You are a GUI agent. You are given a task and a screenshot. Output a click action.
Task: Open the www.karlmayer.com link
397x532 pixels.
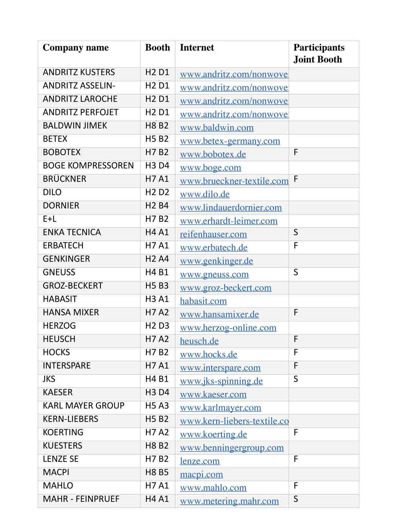[x=220, y=408]
